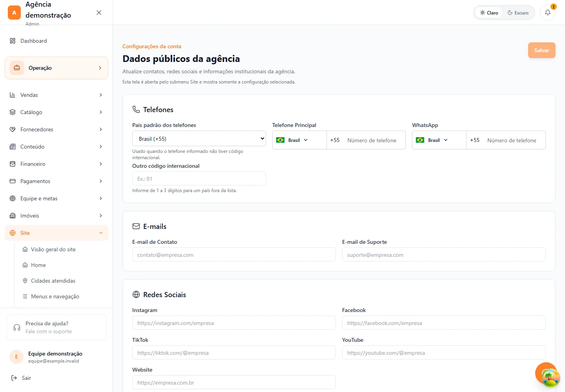Collapse the Site submenu chevron

101,233
